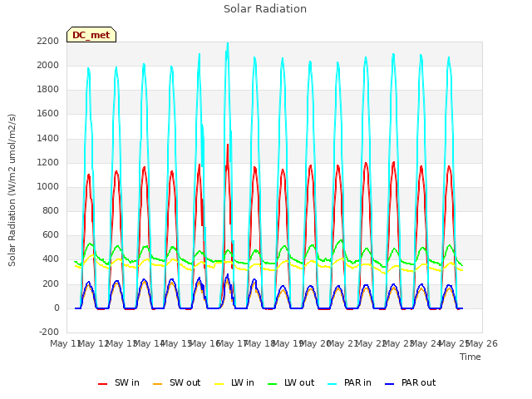The image size is (532, 399).
Task: Click the blue PAR out legend swatch
Action: (x=390, y=384)
